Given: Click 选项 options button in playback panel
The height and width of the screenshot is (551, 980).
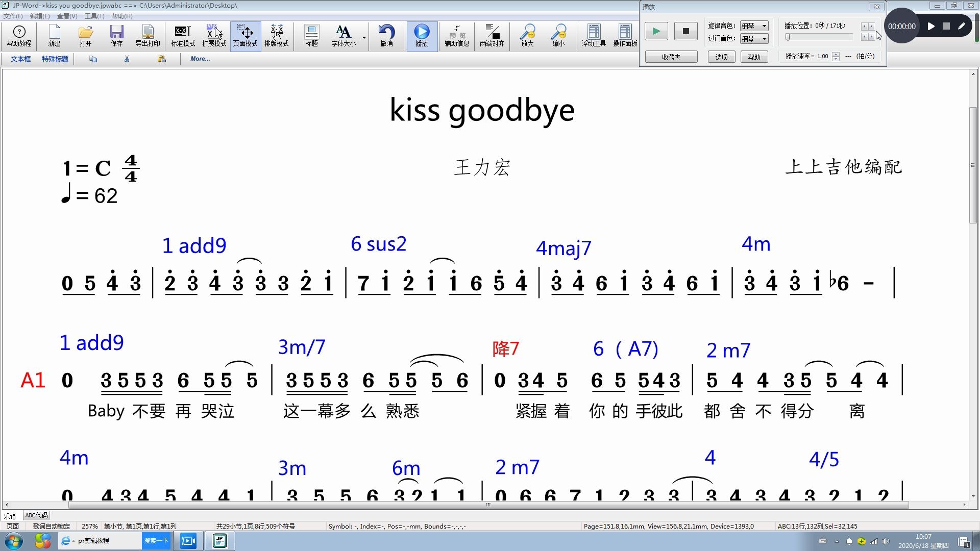Looking at the screenshot, I should coord(721,57).
